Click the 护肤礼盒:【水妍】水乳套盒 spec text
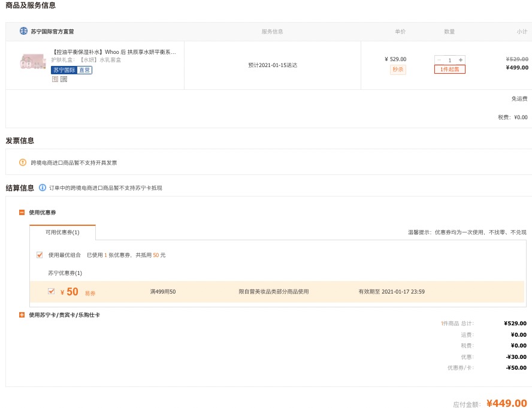 (x=86, y=60)
